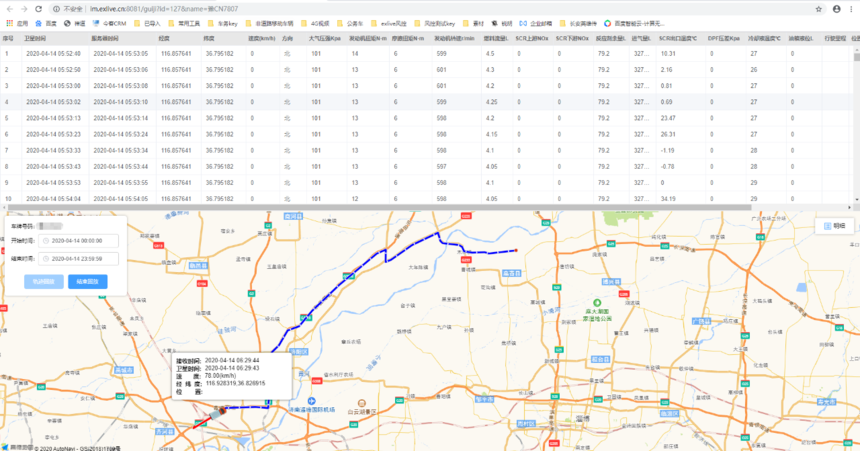The width and height of the screenshot is (860, 451).
Task: Select table row 6 with time 05:53:23
Action: [x=427, y=134]
